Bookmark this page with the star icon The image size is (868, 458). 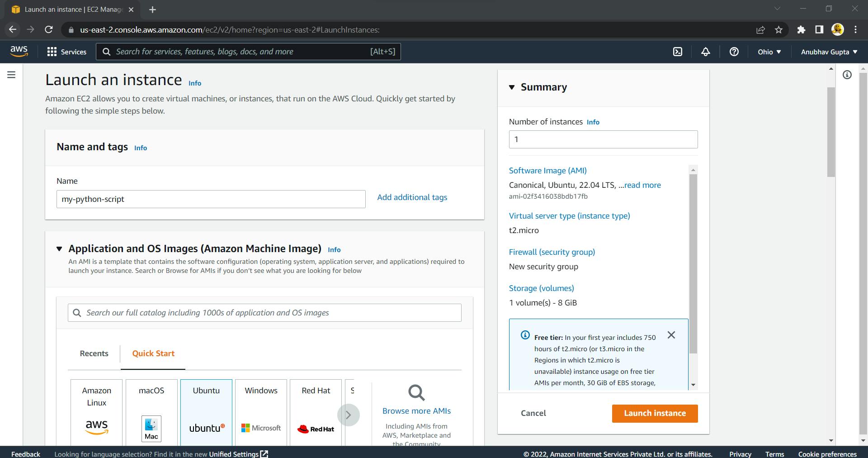coord(778,30)
